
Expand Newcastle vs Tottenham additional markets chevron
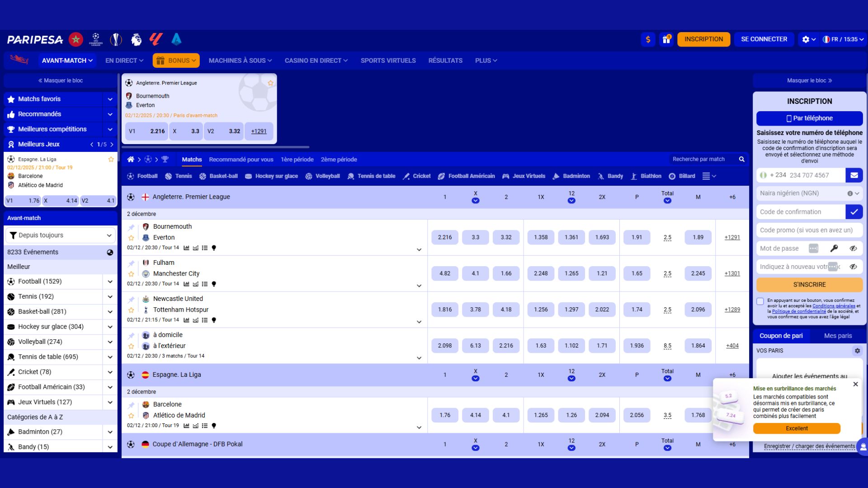click(420, 322)
